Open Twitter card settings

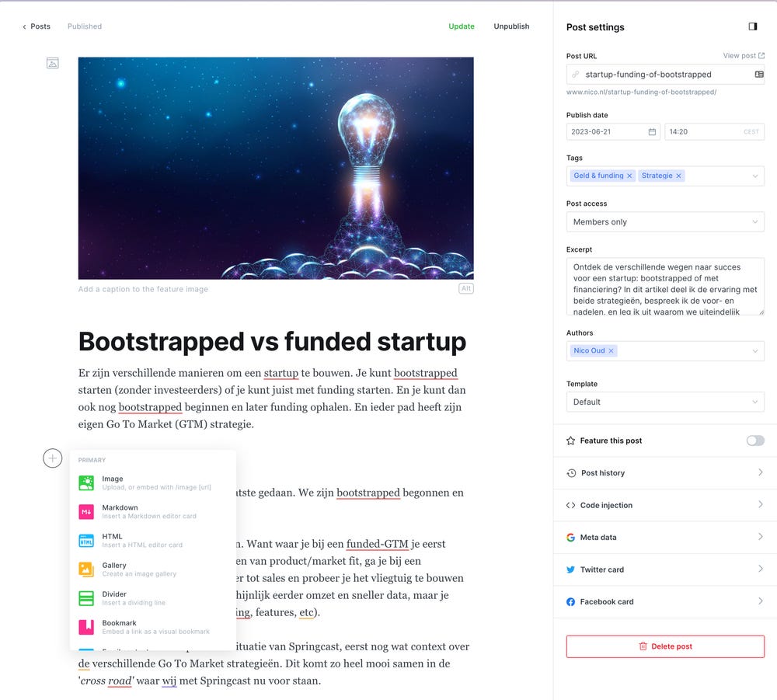pyautogui.click(x=665, y=569)
